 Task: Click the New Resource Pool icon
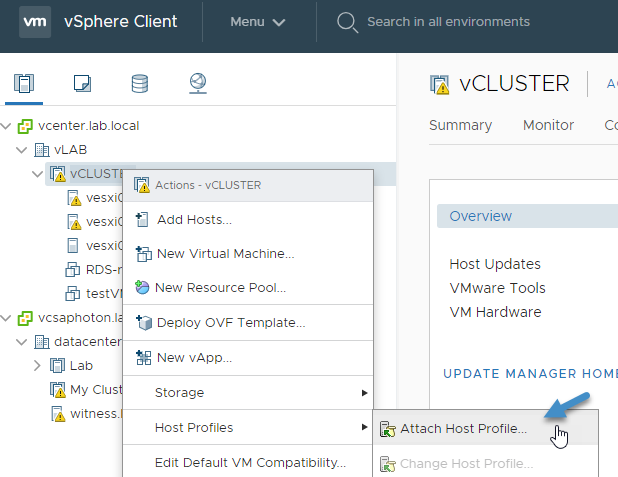point(142,287)
